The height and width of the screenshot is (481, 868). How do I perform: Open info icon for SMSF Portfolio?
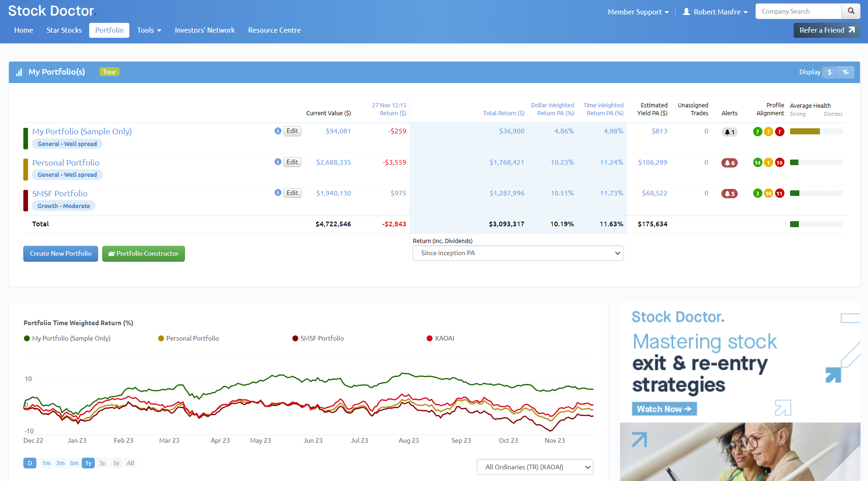click(278, 193)
